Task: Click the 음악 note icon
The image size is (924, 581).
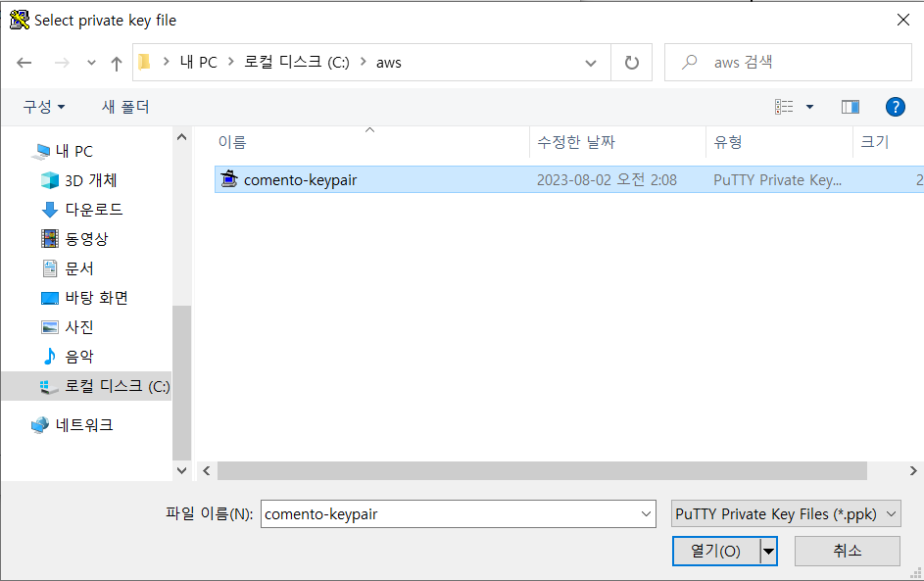Action: tap(50, 356)
